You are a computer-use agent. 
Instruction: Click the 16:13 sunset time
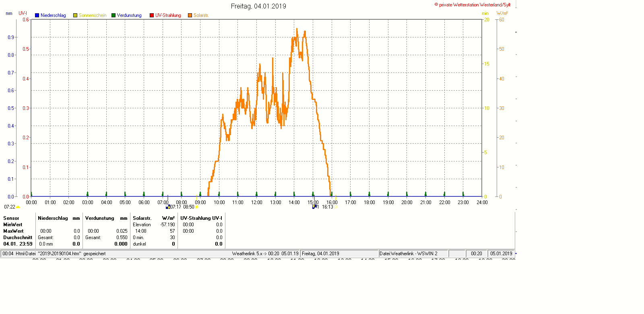coord(328,207)
